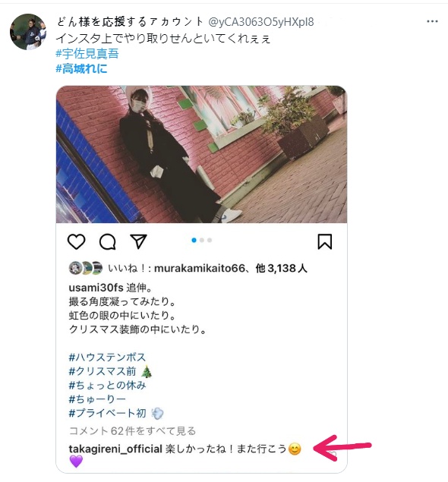448x482 pixels.
Task: Jump to third carousel photo dot
Action: 210,240
